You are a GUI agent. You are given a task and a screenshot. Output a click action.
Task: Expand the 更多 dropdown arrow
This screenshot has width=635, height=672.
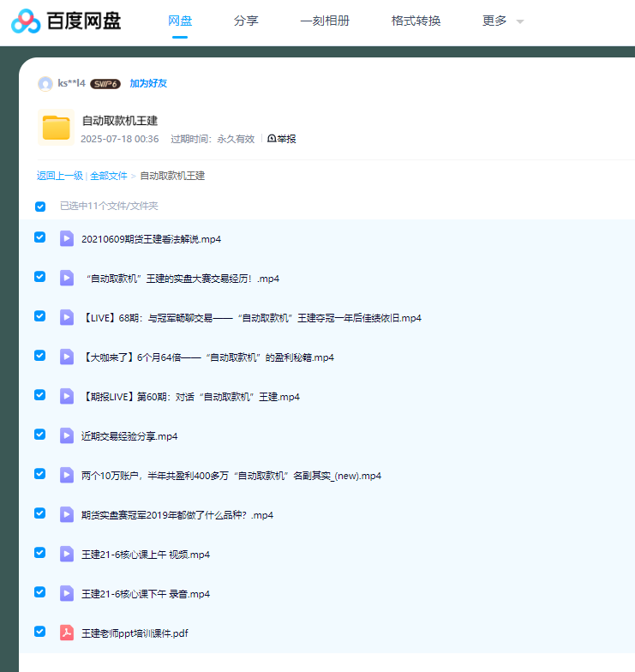point(519,21)
